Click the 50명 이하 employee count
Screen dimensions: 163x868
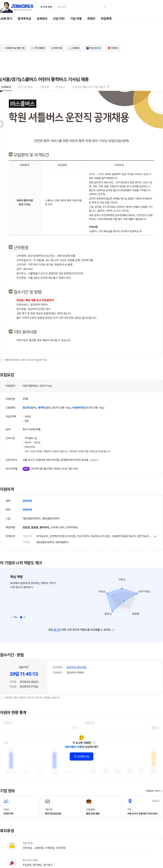click(x=8, y=813)
